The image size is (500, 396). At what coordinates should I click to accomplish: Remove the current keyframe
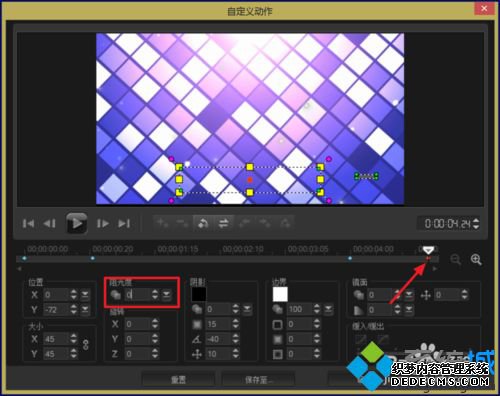coord(183,223)
